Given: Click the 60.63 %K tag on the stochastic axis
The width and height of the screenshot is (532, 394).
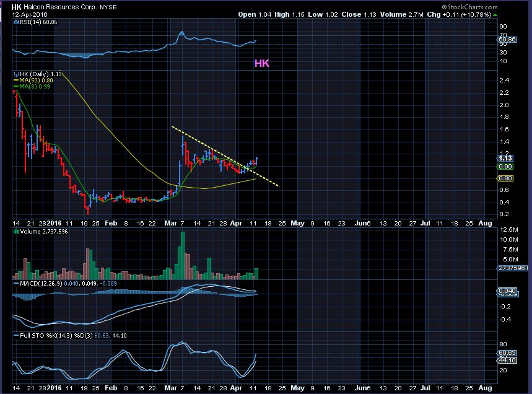Looking at the screenshot, I should coord(507,353).
